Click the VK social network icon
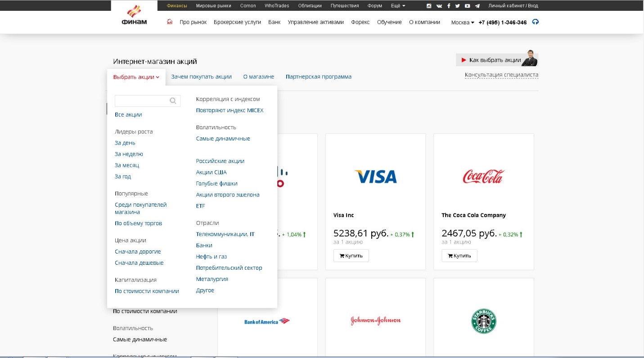Viewport: 644px width, 358px height. [439, 6]
